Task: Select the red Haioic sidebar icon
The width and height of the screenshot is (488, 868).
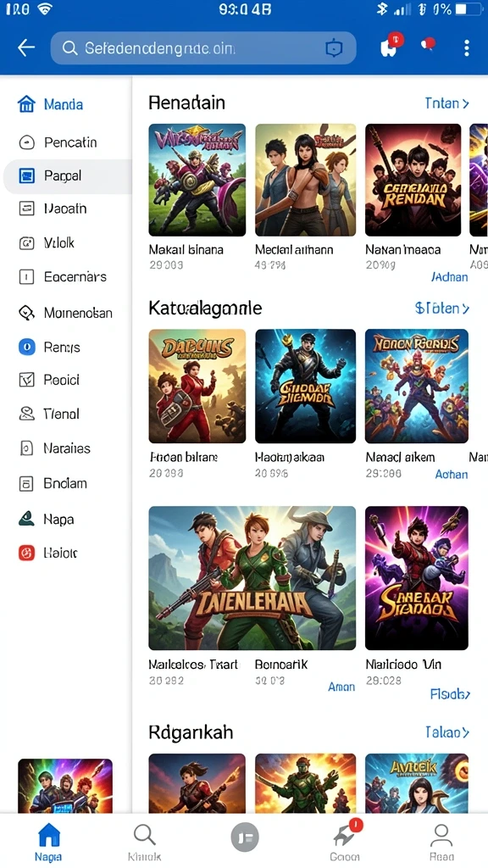Action: point(26,553)
